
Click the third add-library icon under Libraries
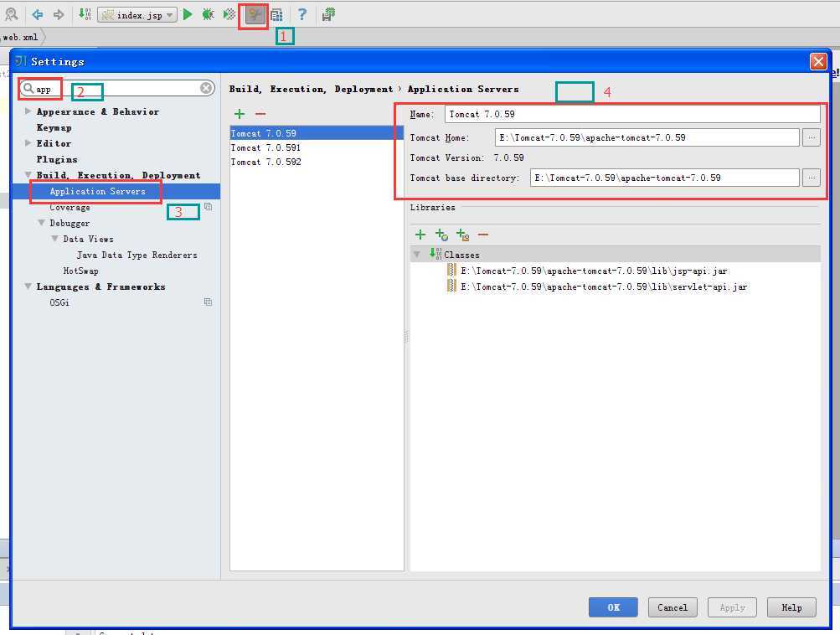click(462, 235)
